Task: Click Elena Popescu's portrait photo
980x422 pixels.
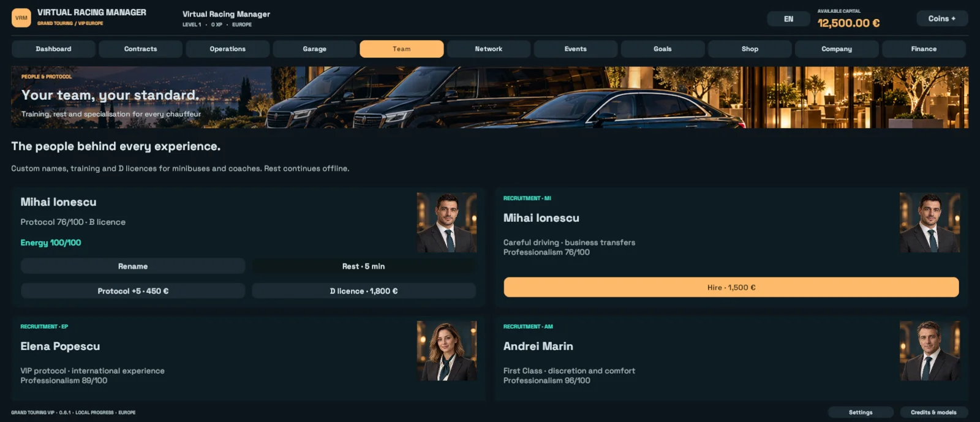Action: tap(447, 351)
